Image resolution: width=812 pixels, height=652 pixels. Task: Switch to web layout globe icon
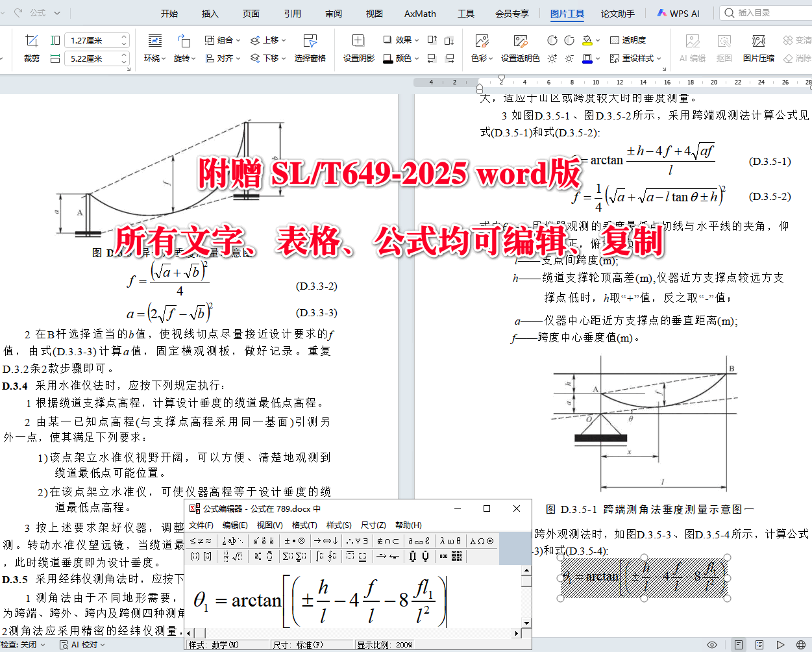pos(801,645)
